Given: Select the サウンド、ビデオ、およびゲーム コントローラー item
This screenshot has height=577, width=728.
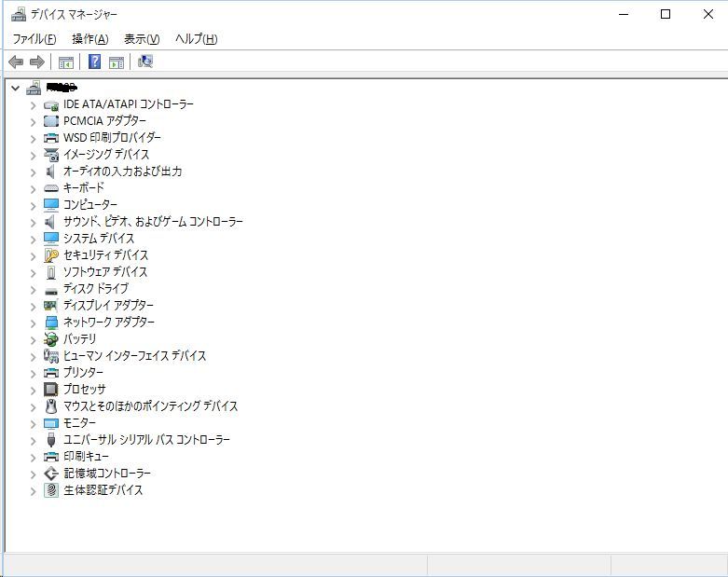Looking at the screenshot, I should click(x=153, y=221).
